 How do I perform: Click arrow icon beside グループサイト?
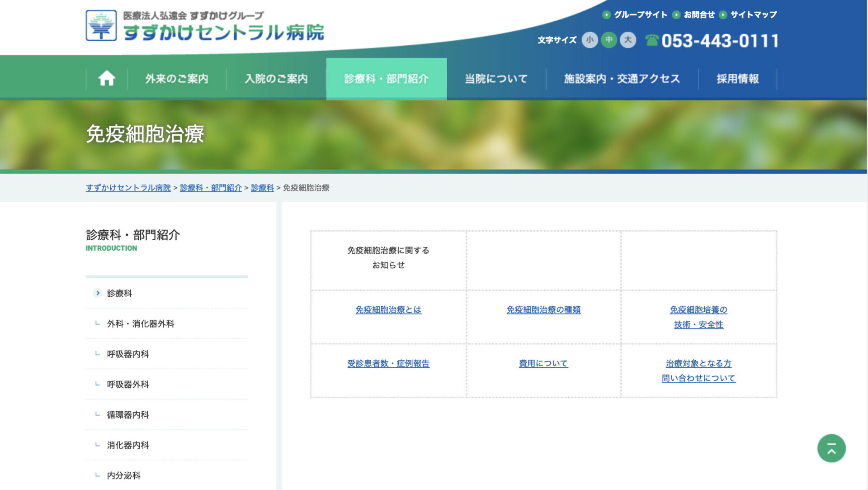pos(606,15)
